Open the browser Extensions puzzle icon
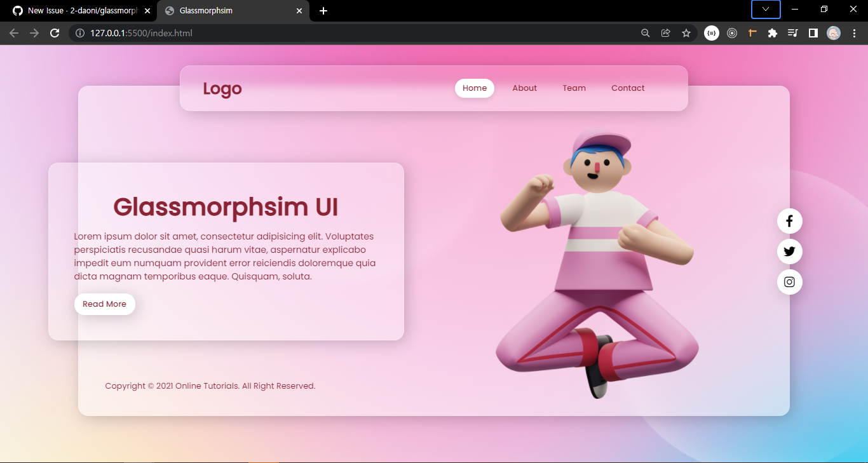The image size is (868, 463). (x=773, y=32)
